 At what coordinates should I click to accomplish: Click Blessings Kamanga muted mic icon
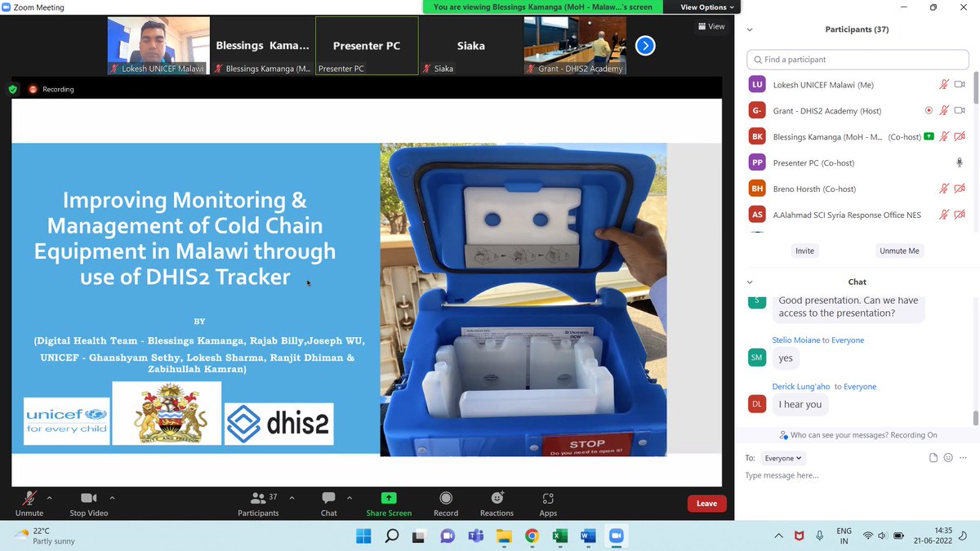tap(943, 137)
